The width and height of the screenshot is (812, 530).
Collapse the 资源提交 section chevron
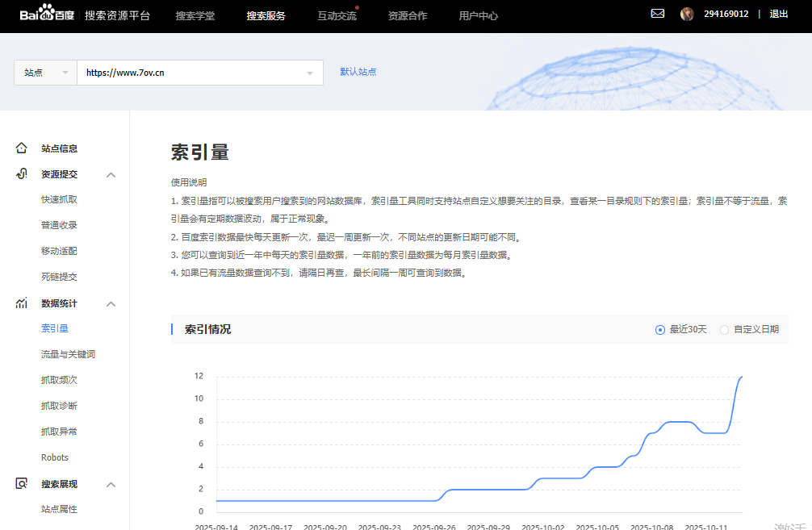111,174
